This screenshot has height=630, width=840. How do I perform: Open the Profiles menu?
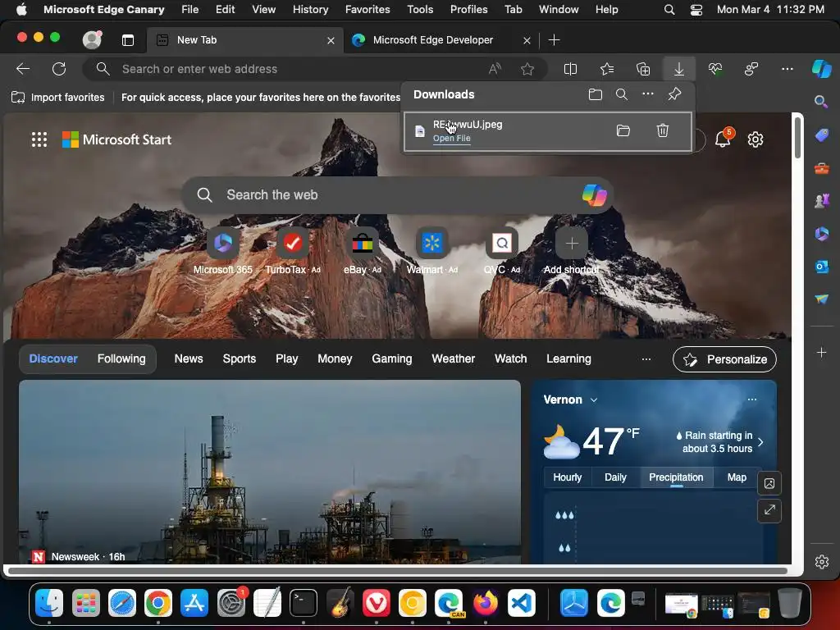coord(468,9)
